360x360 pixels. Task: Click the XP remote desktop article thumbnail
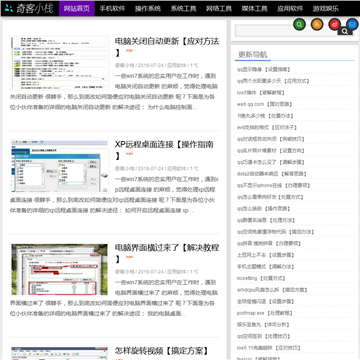(x=59, y=166)
